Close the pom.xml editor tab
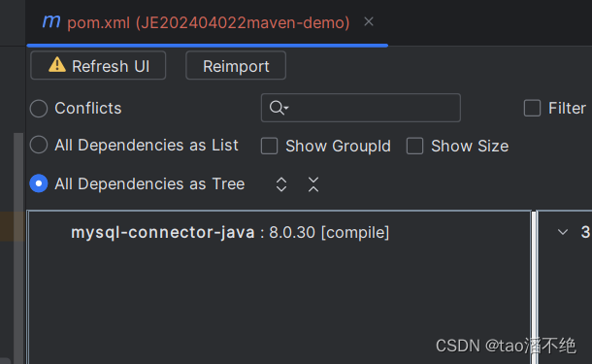592x364 pixels. [369, 22]
